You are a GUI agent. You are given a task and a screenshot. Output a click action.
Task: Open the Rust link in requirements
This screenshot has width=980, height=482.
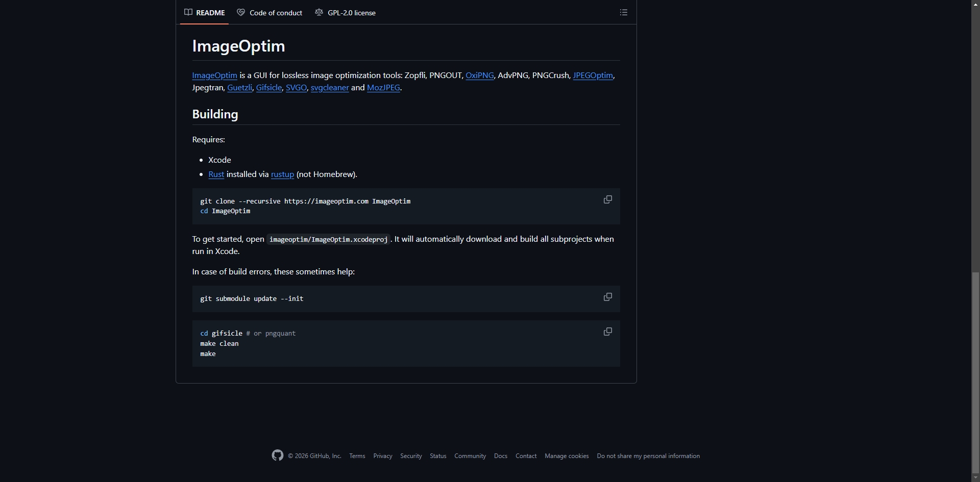pos(216,174)
